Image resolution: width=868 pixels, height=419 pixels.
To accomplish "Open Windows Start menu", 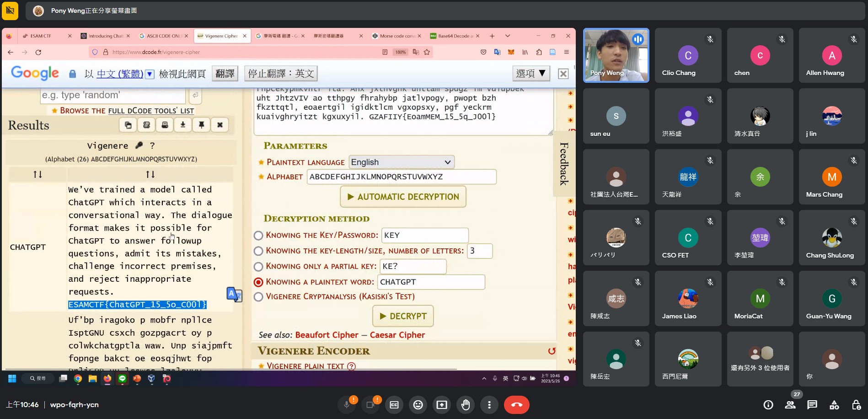I will (x=12, y=378).
